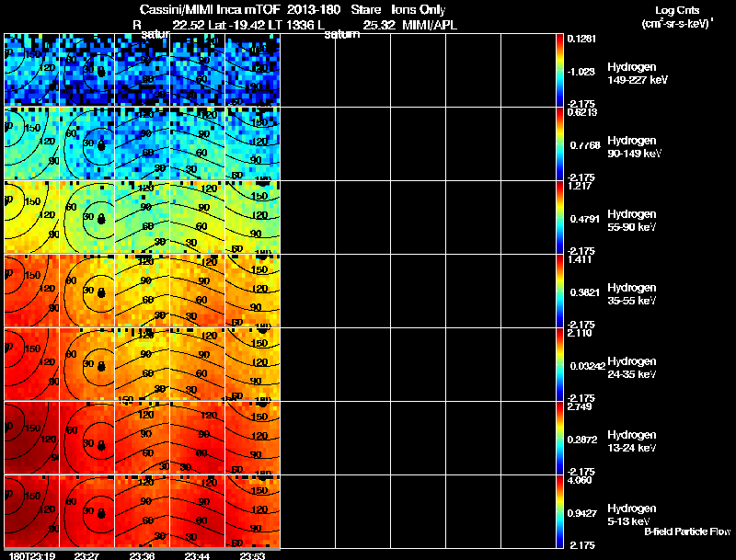Open the 23:53 panel in the 5-13 keV row
The image size is (736, 560).
(x=252, y=511)
